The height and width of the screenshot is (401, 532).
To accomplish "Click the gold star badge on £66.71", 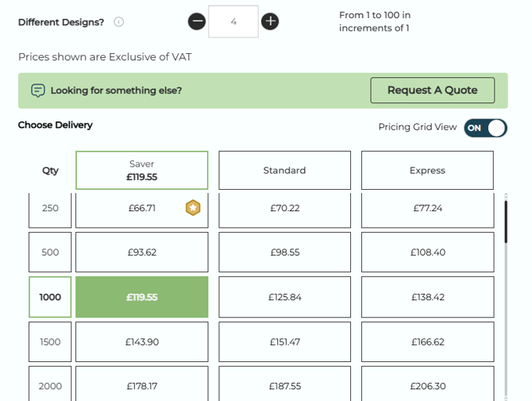I will (193, 208).
